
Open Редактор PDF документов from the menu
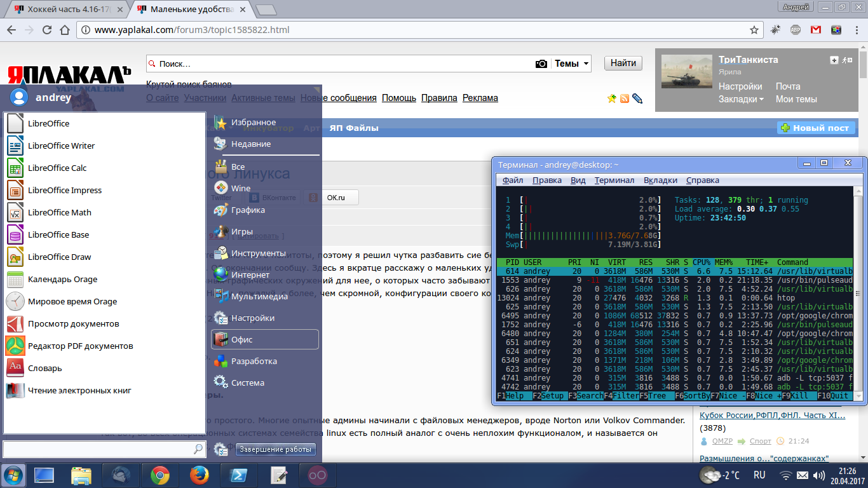(x=104, y=346)
